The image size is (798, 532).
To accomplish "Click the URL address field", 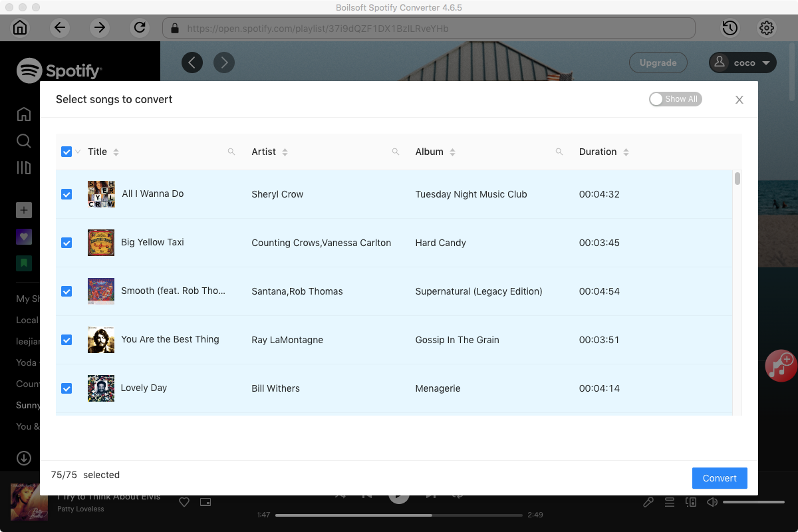I will pyautogui.click(x=429, y=29).
